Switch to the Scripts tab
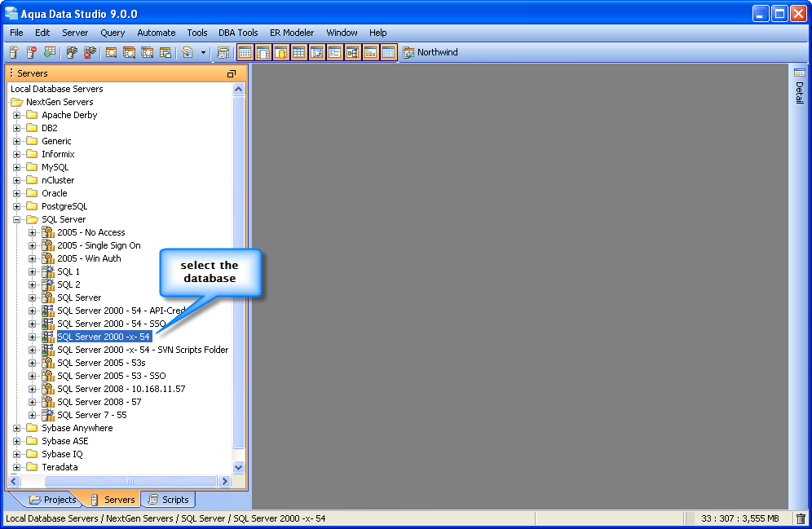The height and width of the screenshot is (529, 812). coord(168,500)
